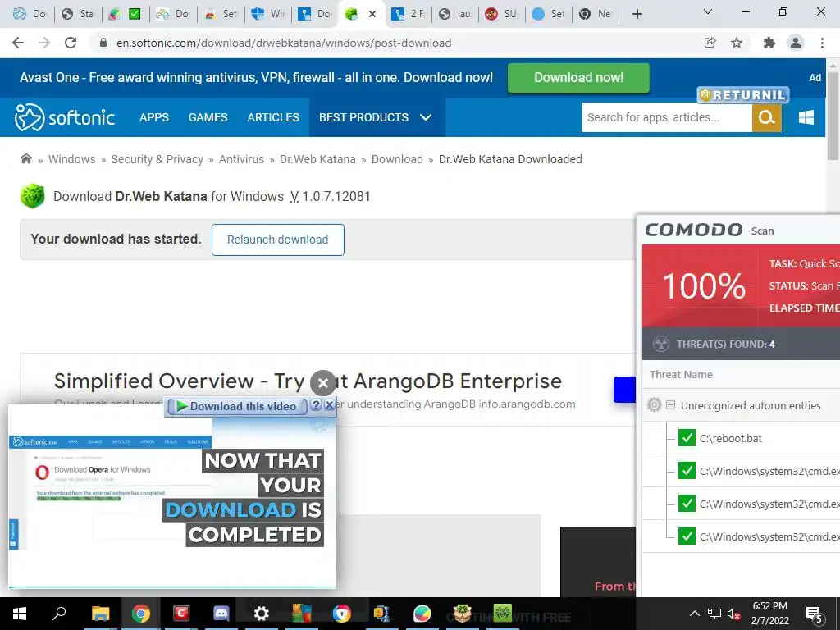Viewport: 840px width, 630px height.
Task: Click the muted volume tray icon
Action: pyautogui.click(x=733, y=614)
